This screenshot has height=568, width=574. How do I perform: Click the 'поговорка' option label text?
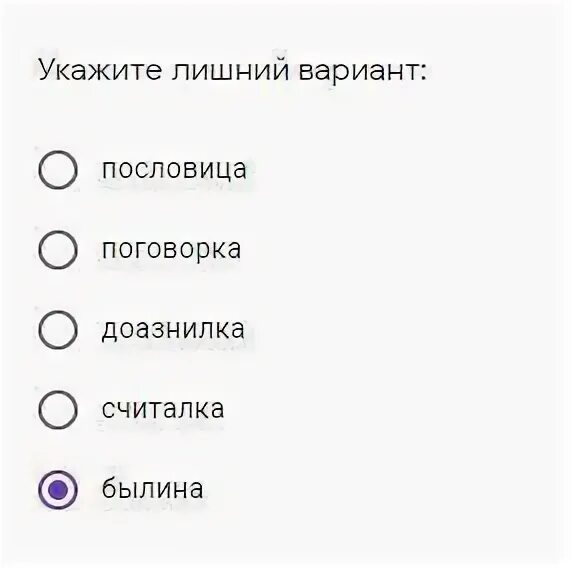[x=171, y=251]
